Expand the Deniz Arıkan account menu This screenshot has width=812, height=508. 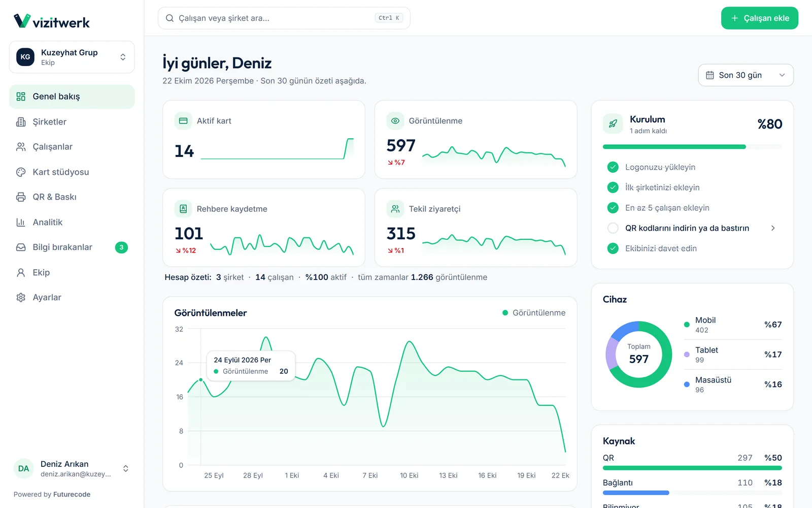click(72, 468)
